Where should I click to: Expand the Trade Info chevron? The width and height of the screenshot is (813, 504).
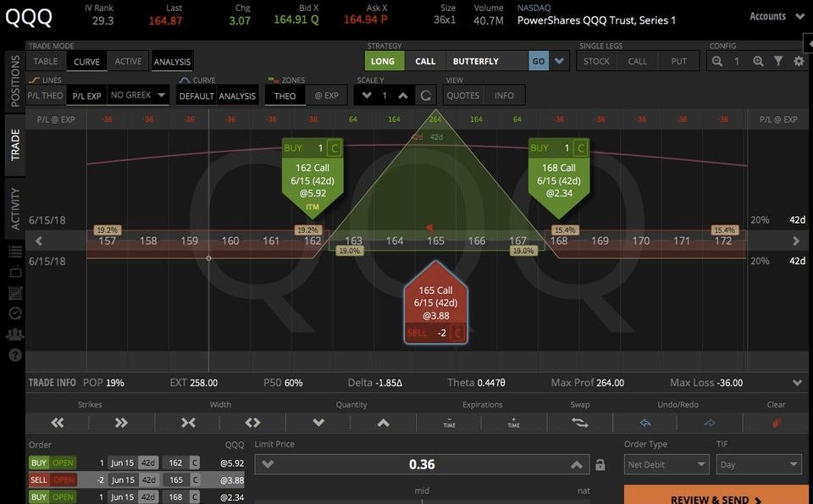pos(797,383)
